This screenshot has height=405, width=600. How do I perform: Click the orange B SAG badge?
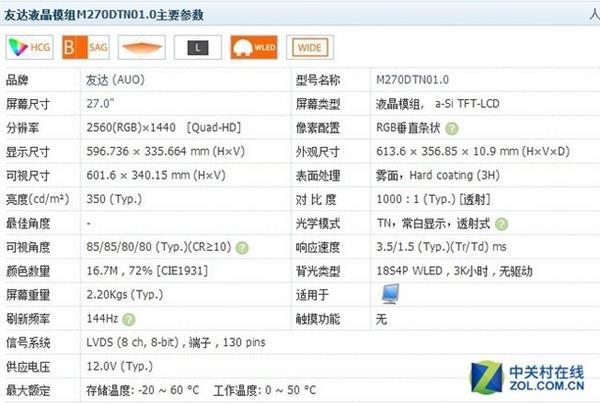click(85, 46)
